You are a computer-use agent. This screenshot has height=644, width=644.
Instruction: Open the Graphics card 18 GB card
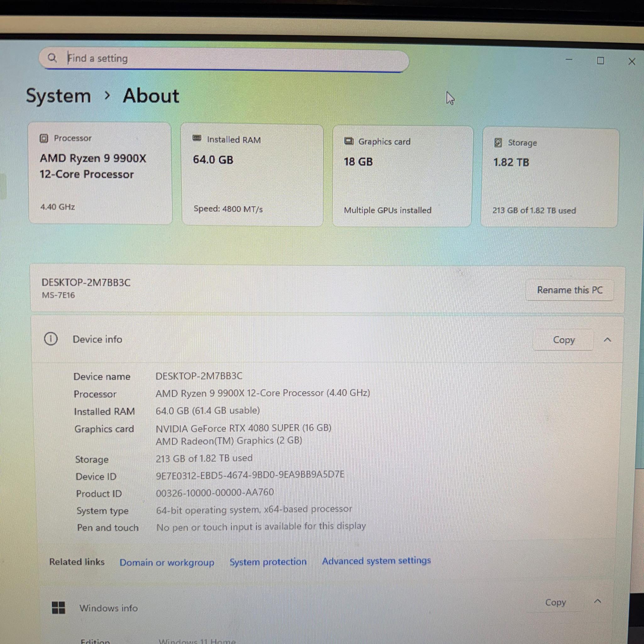pyautogui.click(x=403, y=177)
